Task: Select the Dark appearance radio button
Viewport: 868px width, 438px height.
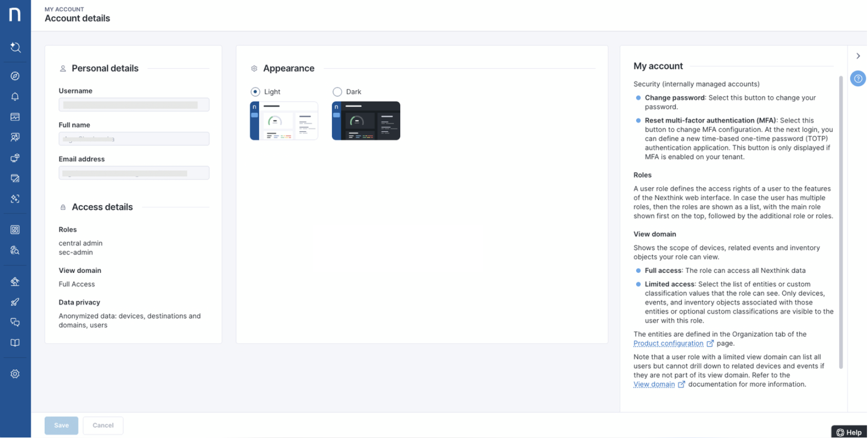Action: pyautogui.click(x=337, y=92)
